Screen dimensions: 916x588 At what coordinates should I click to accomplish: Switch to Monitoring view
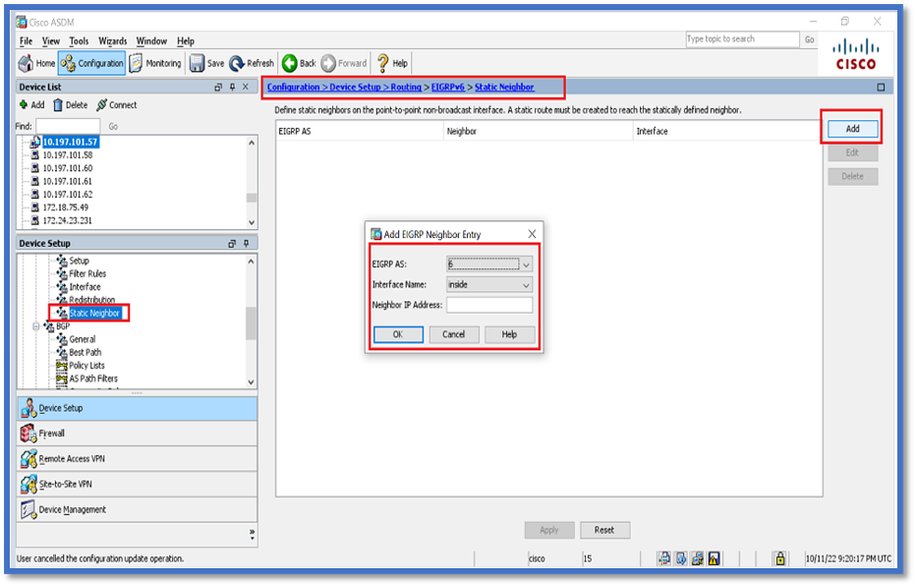(x=155, y=63)
